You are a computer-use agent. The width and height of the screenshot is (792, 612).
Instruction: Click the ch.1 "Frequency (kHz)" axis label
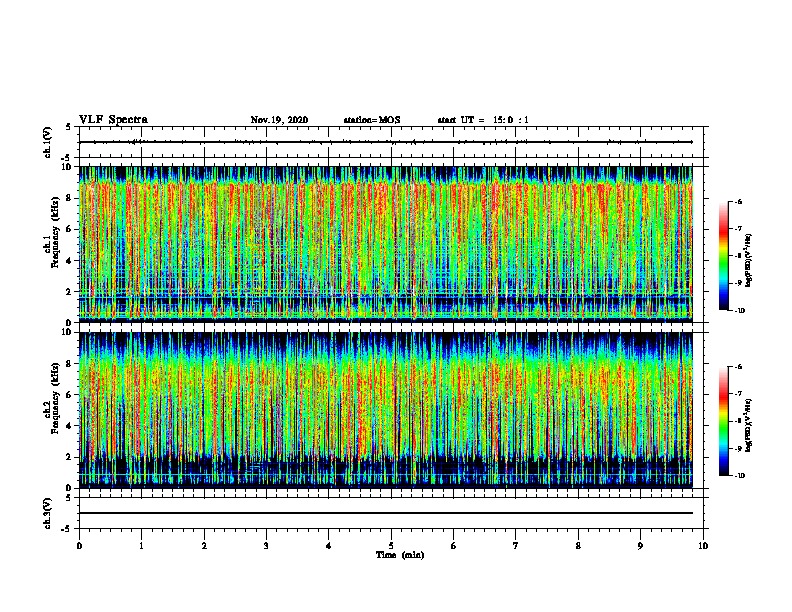pos(55,232)
